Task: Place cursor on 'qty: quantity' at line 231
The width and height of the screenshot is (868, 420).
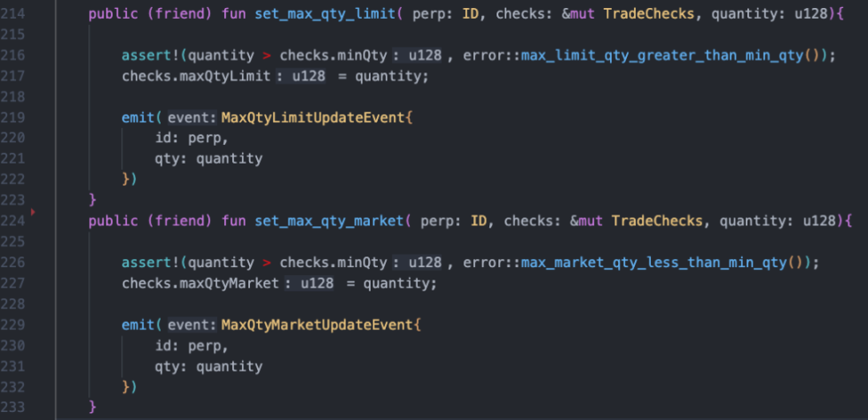Action: pyautogui.click(x=208, y=366)
